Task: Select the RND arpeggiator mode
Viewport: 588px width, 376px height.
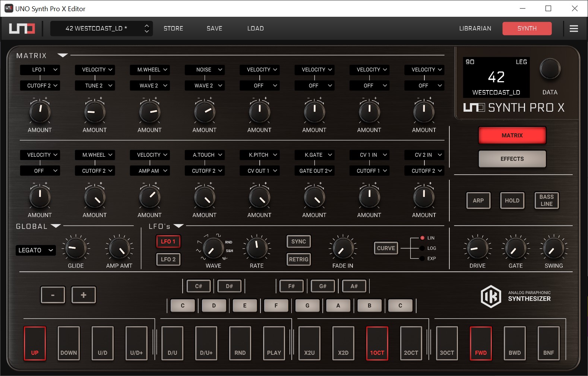Action: [x=240, y=343]
